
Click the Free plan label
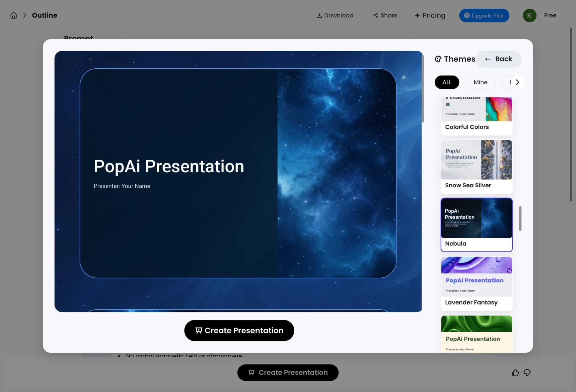[x=550, y=15]
